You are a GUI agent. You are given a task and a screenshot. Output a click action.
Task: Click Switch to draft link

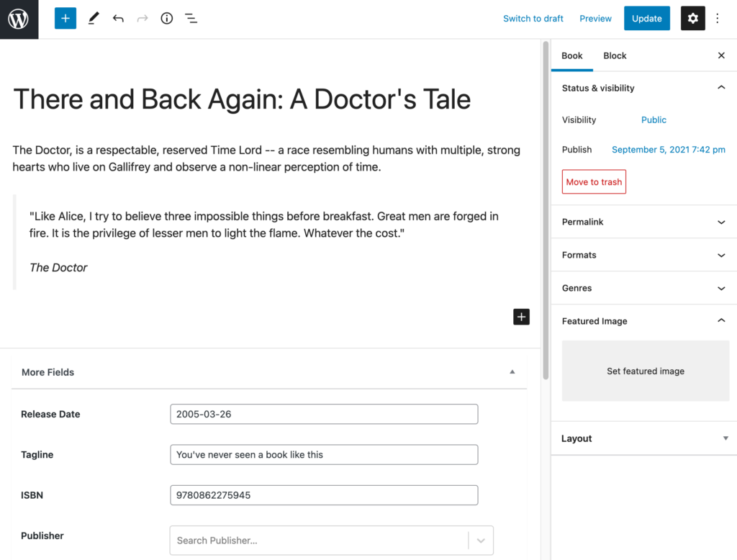pos(533,19)
